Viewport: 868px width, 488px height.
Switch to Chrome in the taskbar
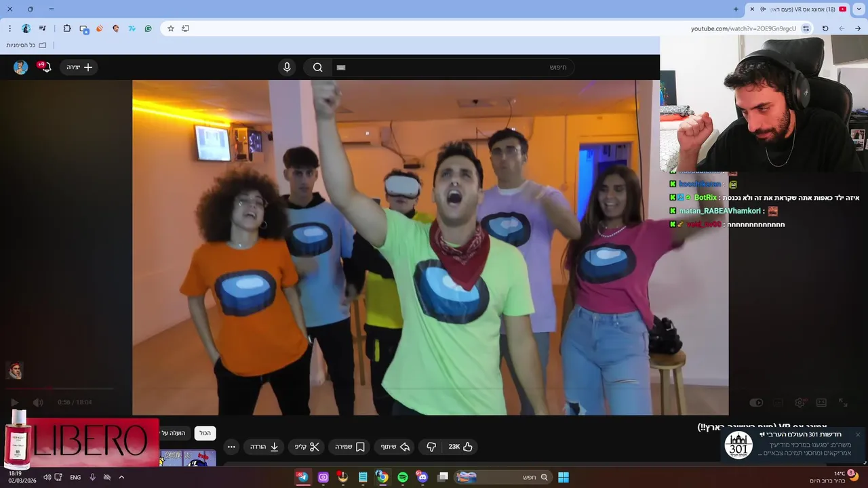[382, 477]
